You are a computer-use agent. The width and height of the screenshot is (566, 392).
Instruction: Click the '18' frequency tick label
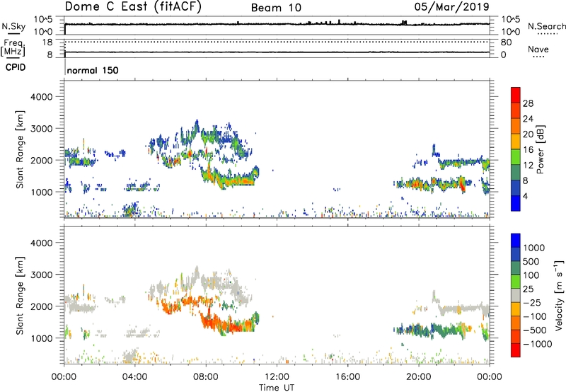pos(47,42)
